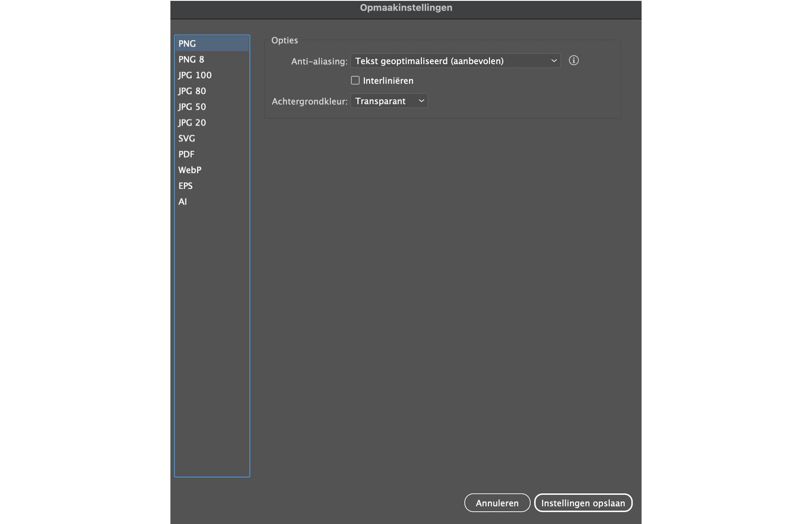Click the Interliniëren label text
Image resolution: width=812 pixels, height=524 pixels.
click(388, 81)
